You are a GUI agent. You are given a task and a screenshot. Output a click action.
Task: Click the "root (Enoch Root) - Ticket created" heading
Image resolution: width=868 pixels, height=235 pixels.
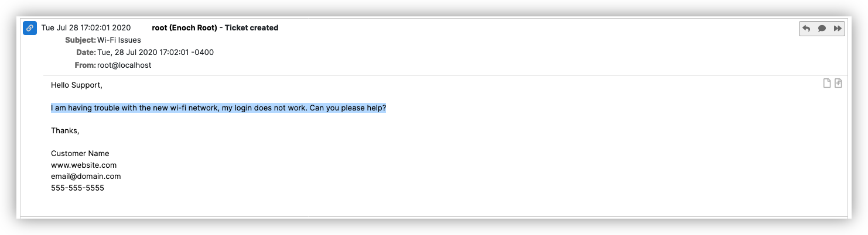pyautogui.click(x=215, y=28)
